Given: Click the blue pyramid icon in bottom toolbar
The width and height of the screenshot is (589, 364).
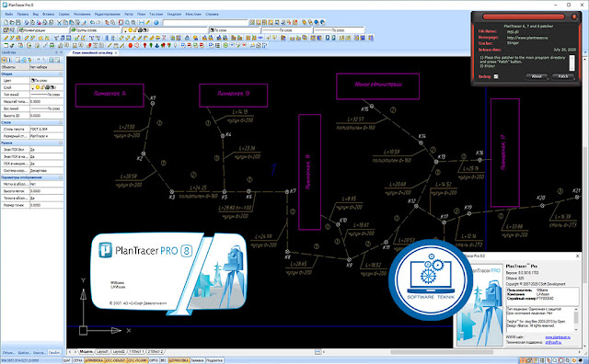Looking at the screenshot, I should coord(156,45).
